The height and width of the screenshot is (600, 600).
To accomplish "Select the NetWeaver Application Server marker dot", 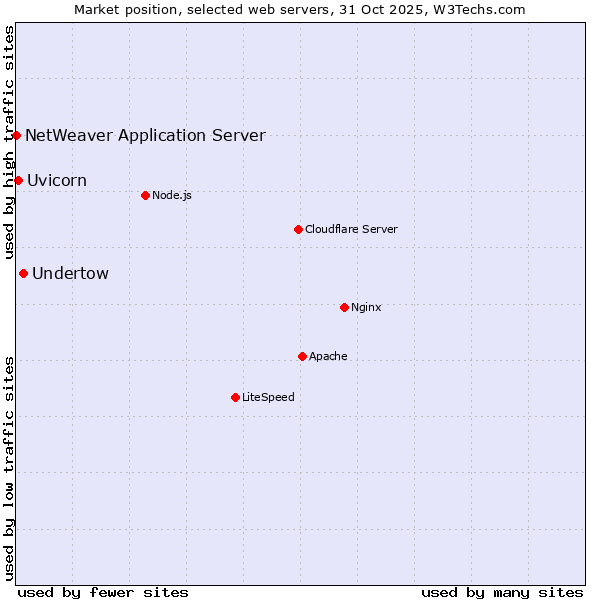I will (17, 135).
